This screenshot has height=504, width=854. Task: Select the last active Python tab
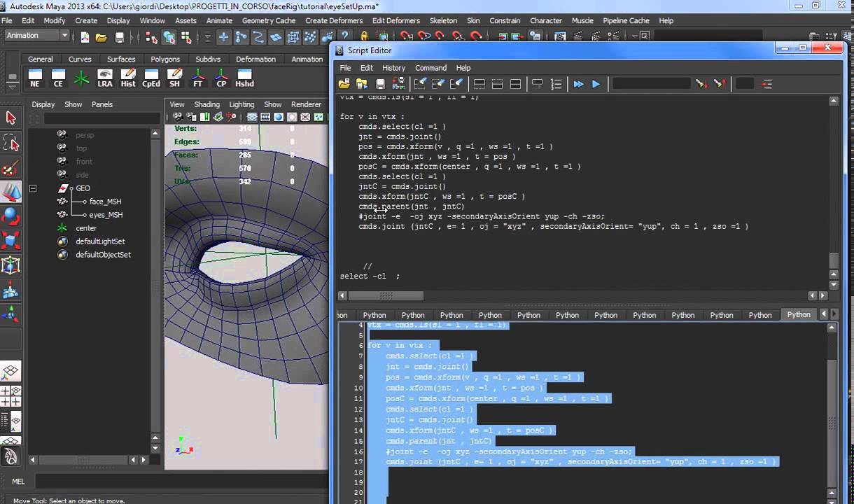click(798, 315)
